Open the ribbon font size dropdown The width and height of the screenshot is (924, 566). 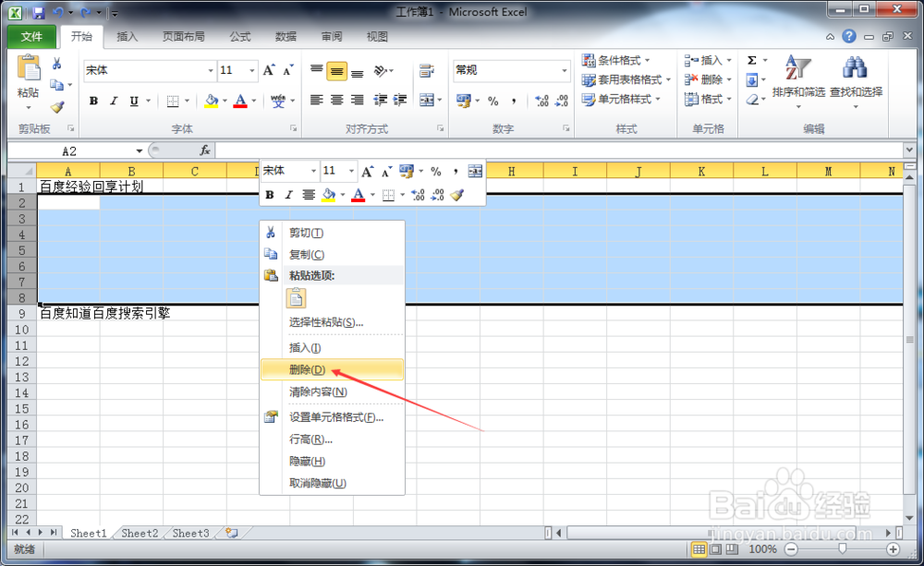pos(251,71)
